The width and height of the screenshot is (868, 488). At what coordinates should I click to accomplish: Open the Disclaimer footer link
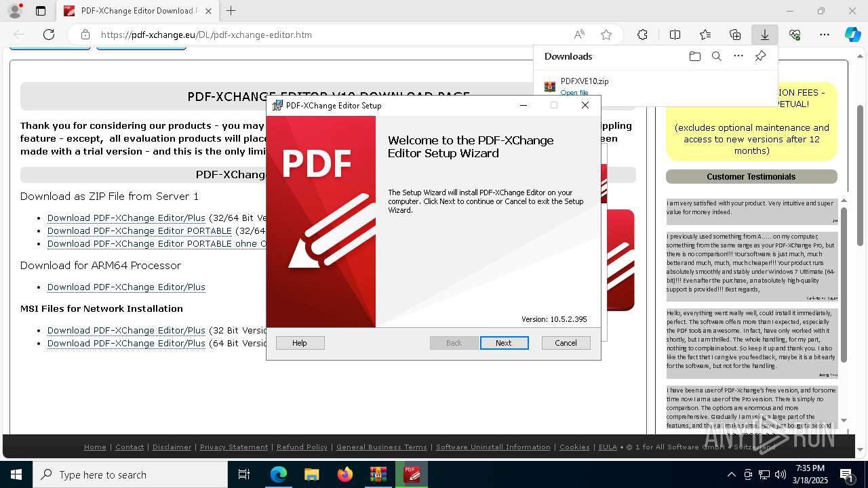pos(172,447)
